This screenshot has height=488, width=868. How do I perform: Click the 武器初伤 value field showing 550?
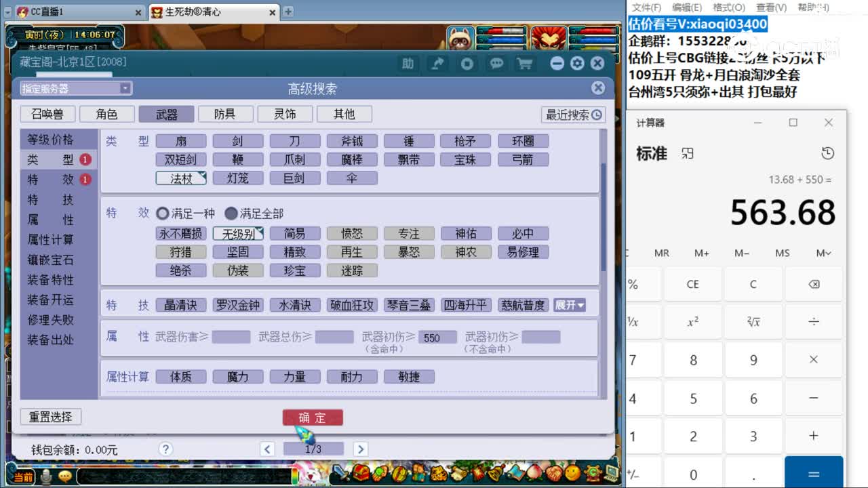437,337
